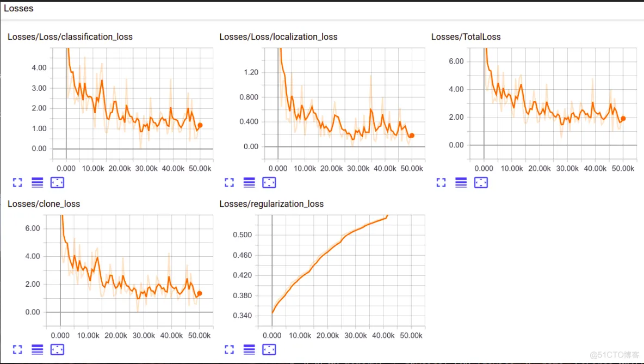Viewport: 644px width, 364px height.
Task: Click 40.00k x-axis label on regularization_loss chart
Action: [x=383, y=336]
